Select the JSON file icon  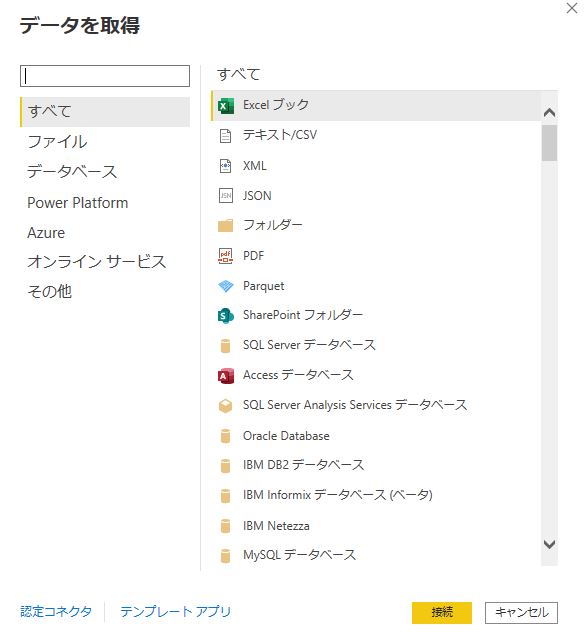(x=225, y=196)
